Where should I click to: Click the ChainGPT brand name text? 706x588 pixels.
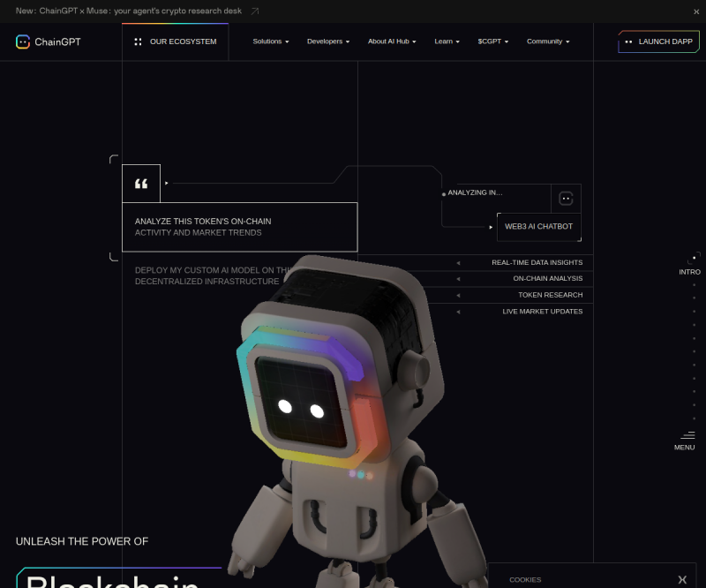(x=57, y=41)
